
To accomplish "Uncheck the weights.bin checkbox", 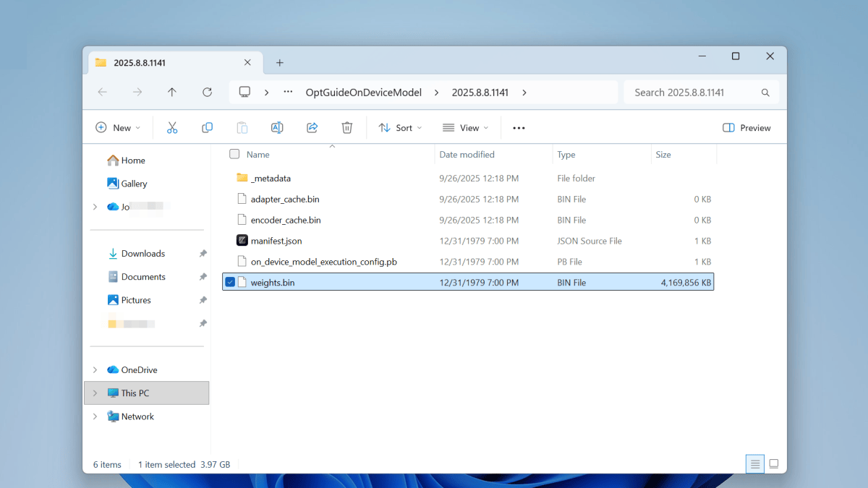I will coord(230,283).
